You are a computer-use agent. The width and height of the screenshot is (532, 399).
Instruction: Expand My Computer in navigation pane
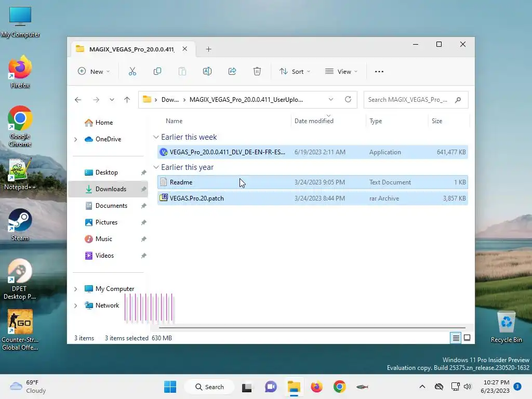[x=76, y=289]
